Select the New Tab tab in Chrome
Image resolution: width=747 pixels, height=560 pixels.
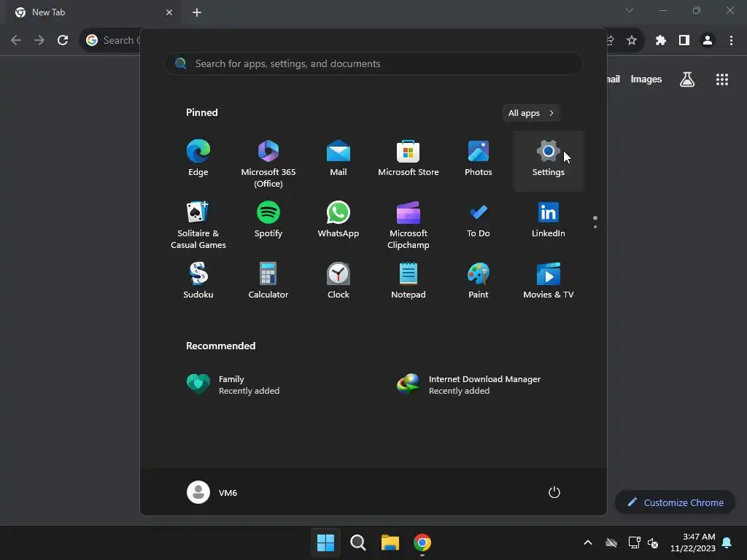93,13
